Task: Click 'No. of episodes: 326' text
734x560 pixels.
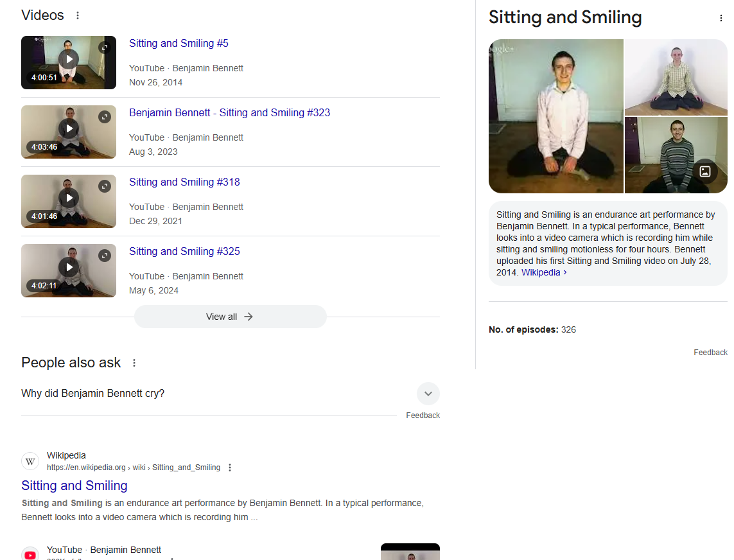Action: 532,329
